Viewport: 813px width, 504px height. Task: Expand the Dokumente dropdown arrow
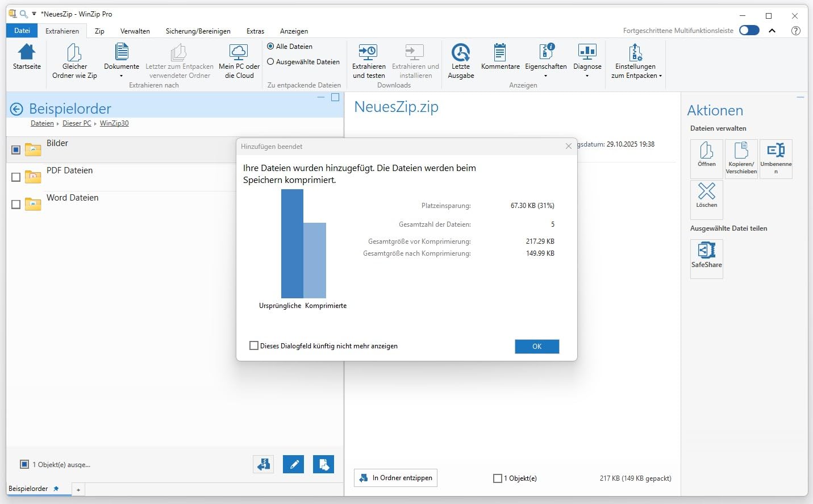(x=121, y=76)
